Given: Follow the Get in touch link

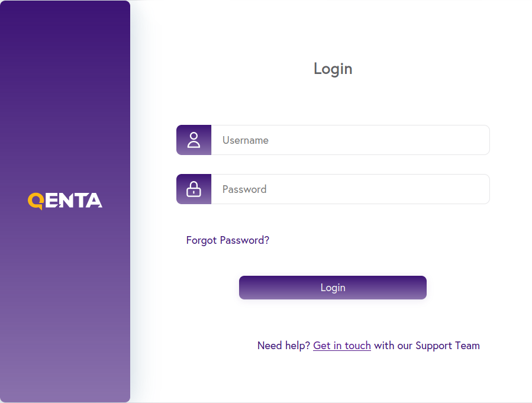Looking at the screenshot, I should click(342, 346).
